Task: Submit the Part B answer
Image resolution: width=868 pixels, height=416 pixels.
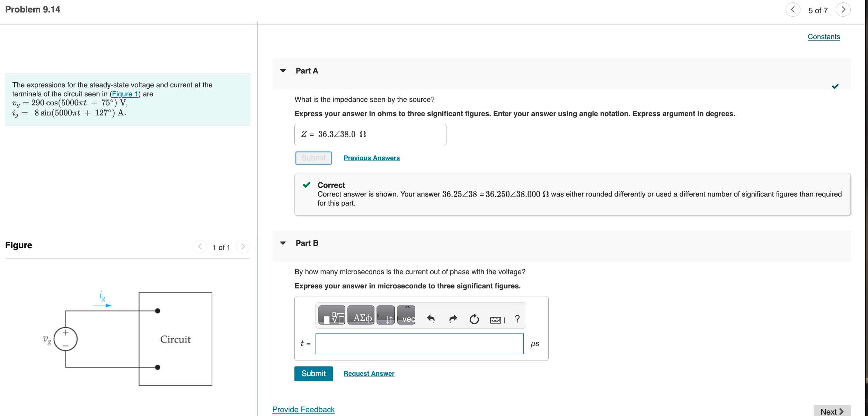Action: 313,374
